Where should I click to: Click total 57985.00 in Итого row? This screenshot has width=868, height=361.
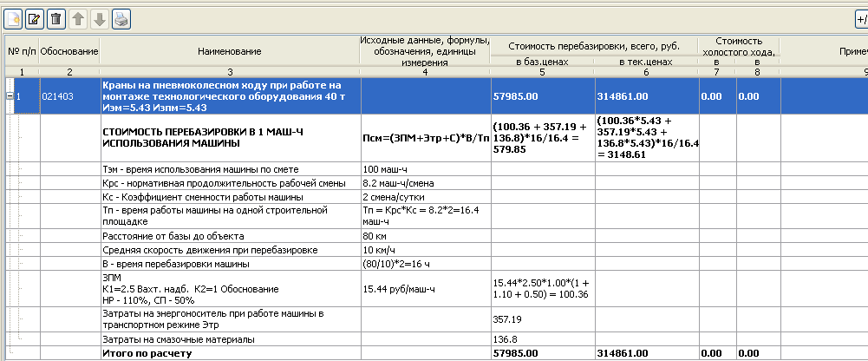tap(543, 353)
